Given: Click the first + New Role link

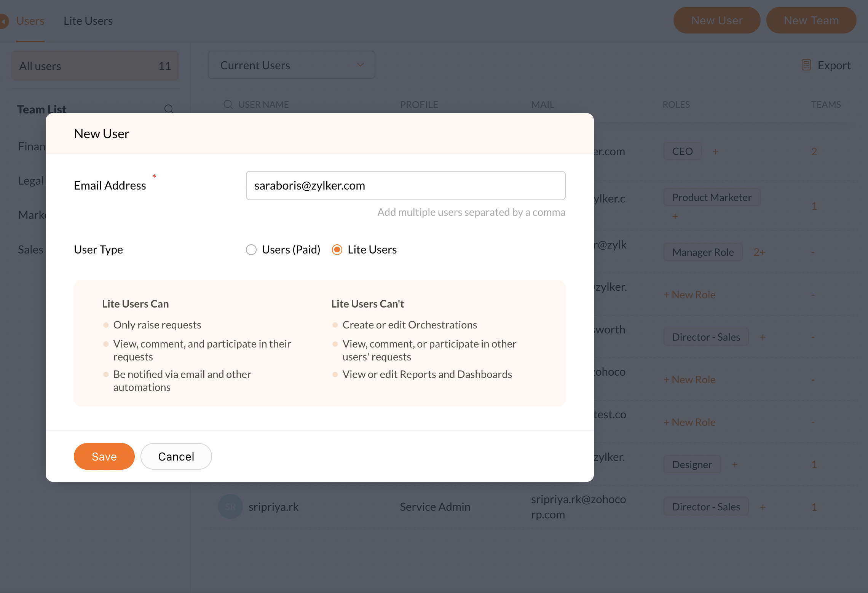Looking at the screenshot, I should click(x=689, y=295).
